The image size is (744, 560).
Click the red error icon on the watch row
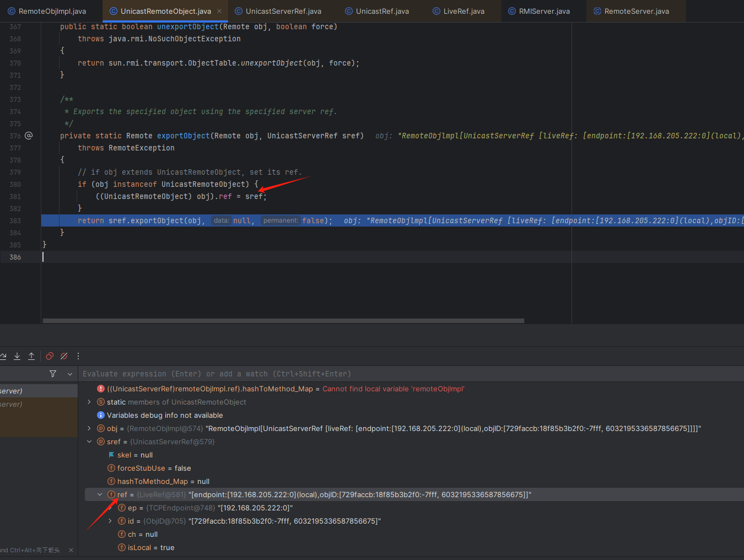pyautogui.click(x=101, y=389)
